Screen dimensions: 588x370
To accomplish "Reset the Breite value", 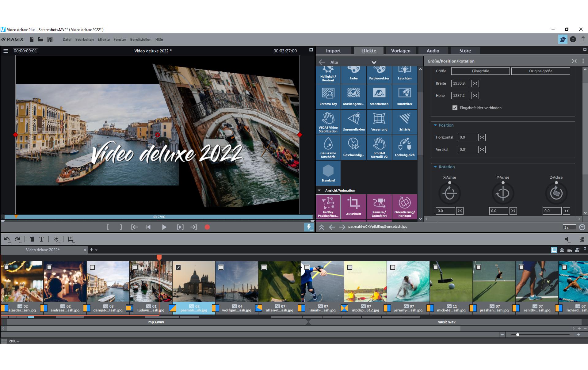I will pos(475,83).
